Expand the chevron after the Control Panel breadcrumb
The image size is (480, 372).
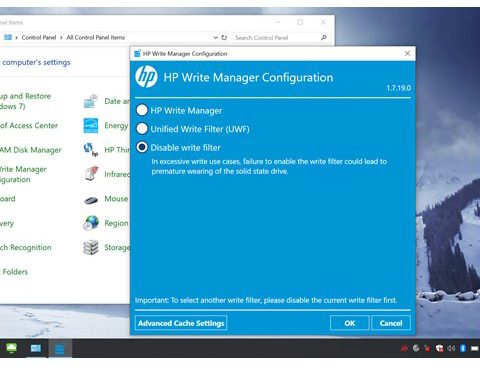(x=61, y=38)
